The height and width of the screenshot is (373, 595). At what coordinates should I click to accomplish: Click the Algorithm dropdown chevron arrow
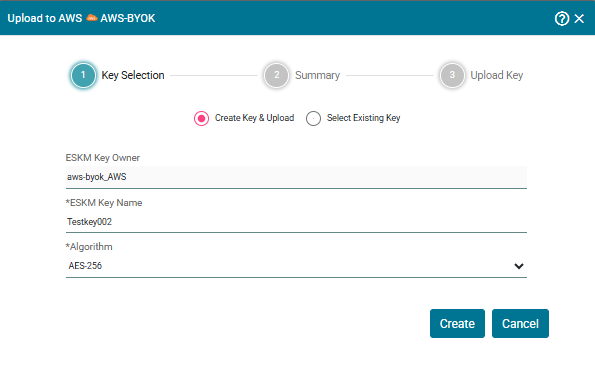[x=519, y=266]
